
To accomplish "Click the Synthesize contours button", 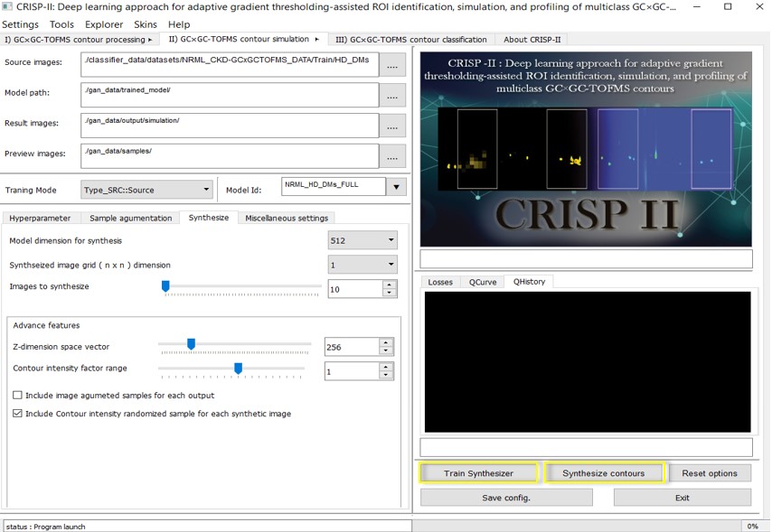I will click(603, 473).
